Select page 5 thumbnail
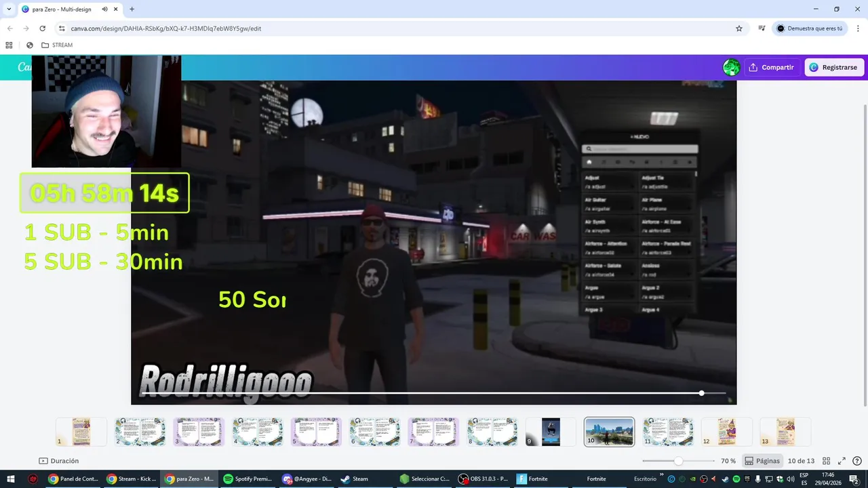This screenshot has height=488, width=868. [316, 432]
